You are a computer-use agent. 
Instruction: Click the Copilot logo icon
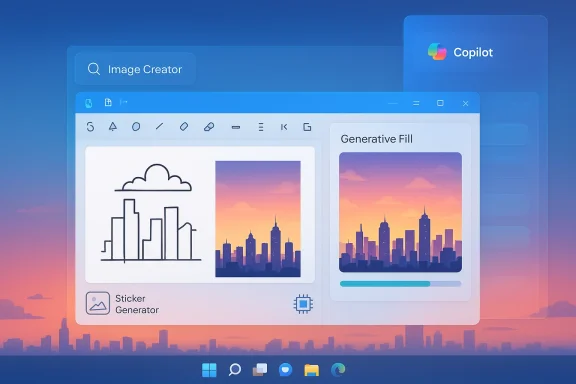click(x=437, y=52)
